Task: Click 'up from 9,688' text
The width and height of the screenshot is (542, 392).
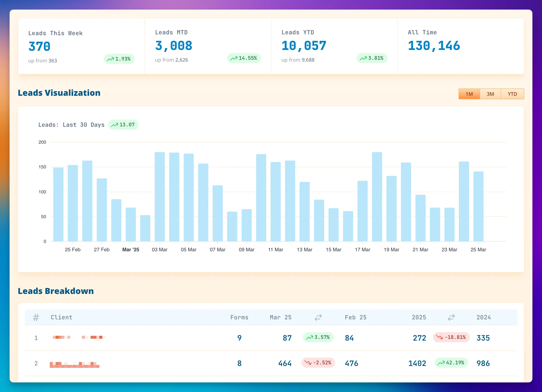Action: pos(298,60)
